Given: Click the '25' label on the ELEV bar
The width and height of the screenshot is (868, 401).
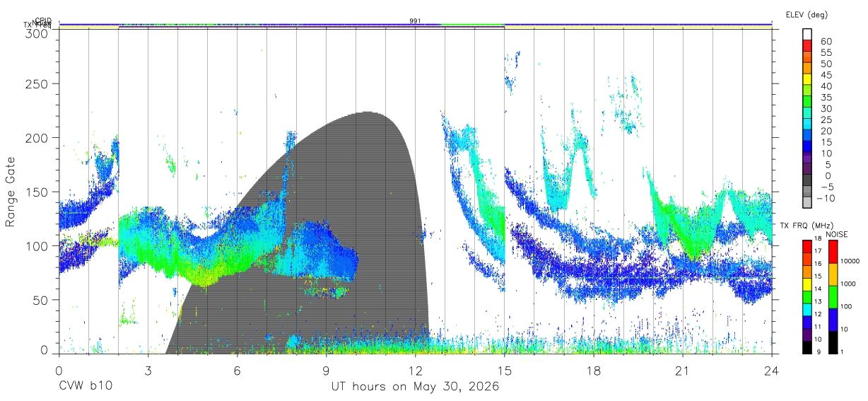Looking at the screenshot, I should [826, 120].
